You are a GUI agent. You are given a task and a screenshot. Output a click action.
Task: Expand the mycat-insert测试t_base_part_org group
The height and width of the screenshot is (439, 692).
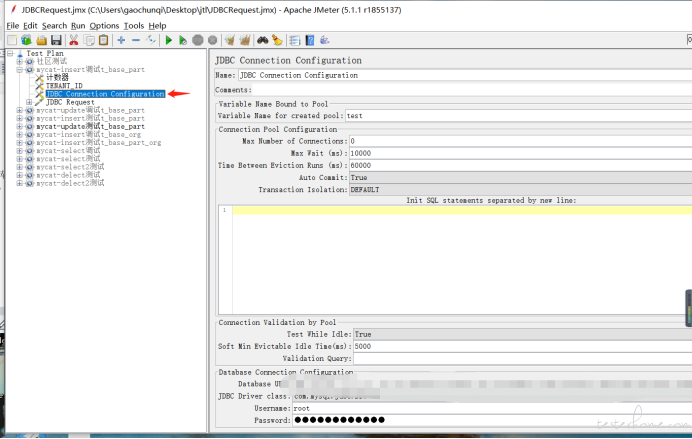[x=19, y=143]
